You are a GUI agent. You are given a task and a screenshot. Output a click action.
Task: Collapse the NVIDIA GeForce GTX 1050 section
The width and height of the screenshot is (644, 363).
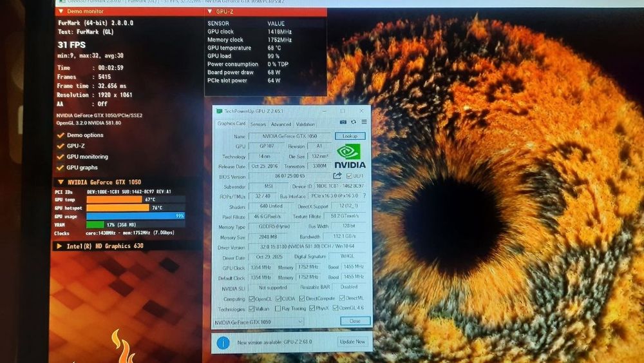tap(61, 182)
